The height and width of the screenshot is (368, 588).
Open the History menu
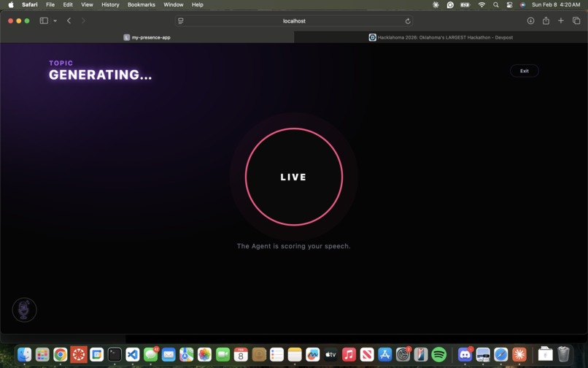[110, 4]
